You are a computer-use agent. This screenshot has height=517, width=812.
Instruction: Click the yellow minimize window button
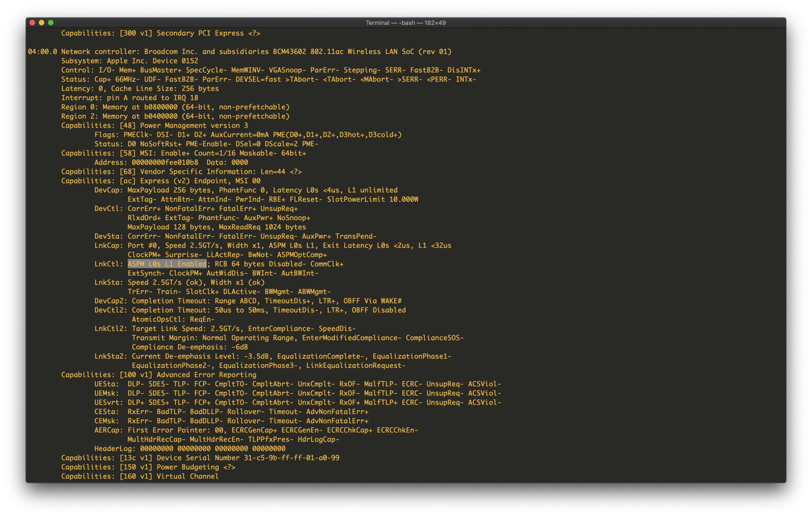click(x=41, y=23)
